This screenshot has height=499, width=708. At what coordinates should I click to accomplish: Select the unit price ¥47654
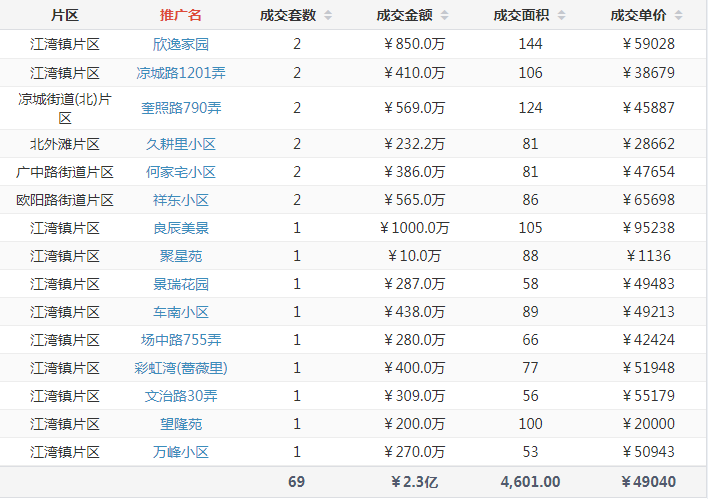648,172
